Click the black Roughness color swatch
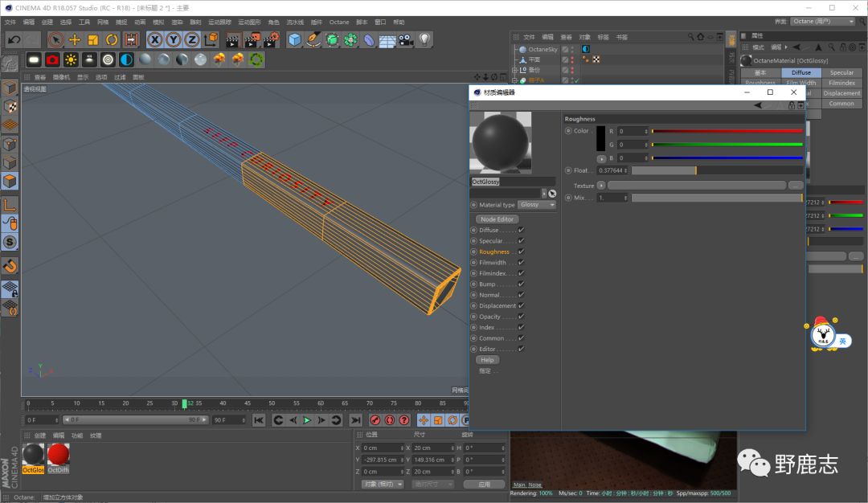The width and height of the screenshot is (868, 503). (600, 138)
